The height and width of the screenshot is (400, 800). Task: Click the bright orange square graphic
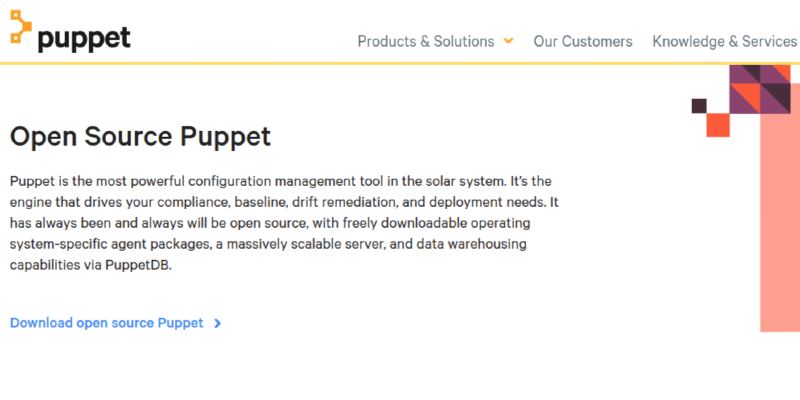coord(717,125)
